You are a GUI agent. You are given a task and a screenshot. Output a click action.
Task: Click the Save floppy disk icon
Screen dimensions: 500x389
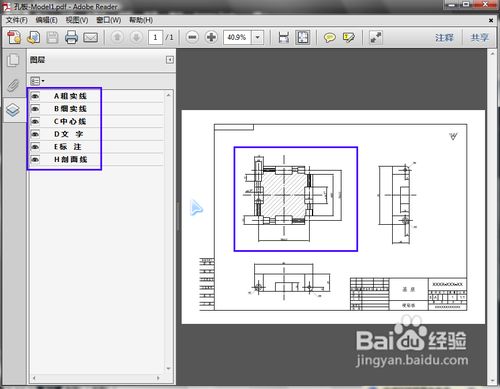pyautogui.click(x=52, y=37)
